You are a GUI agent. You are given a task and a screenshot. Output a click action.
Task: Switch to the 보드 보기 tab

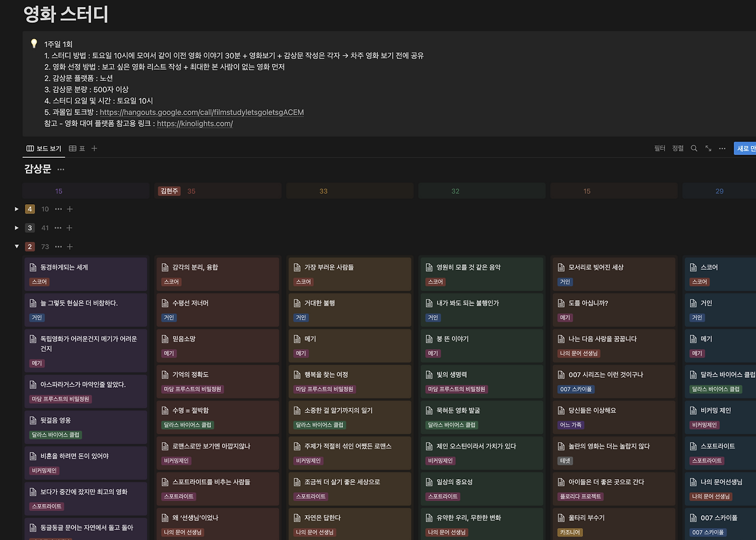[44, 149]
